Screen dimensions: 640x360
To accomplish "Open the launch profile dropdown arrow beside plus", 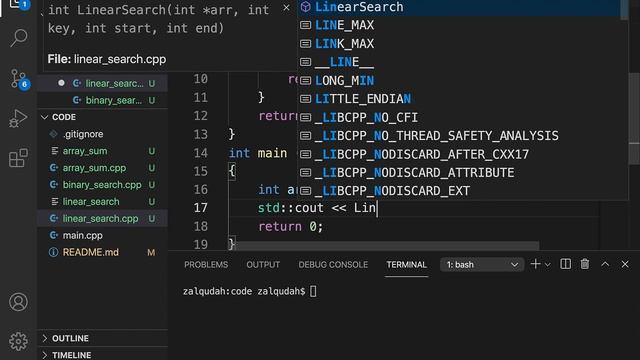I will (548, 265).
